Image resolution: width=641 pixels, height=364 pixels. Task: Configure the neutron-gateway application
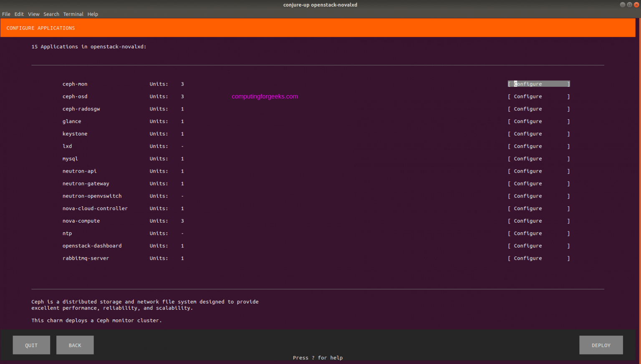pos(538,183)
